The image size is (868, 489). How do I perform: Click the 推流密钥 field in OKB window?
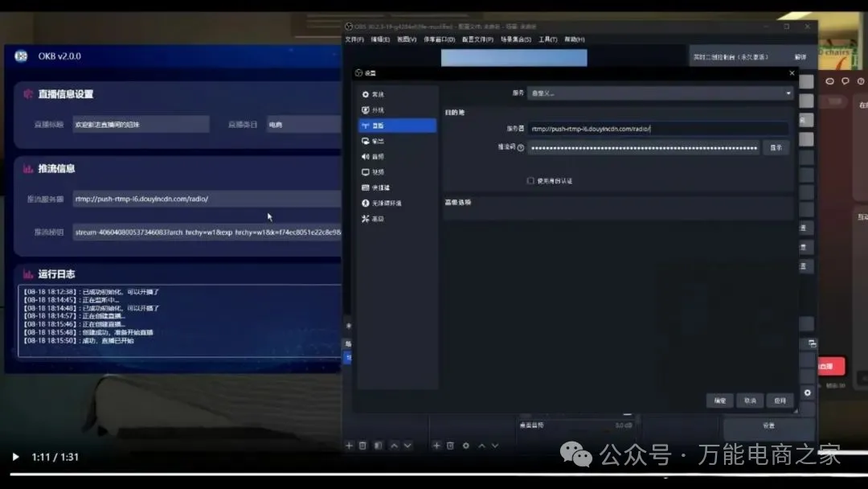[x=207, y=232]
